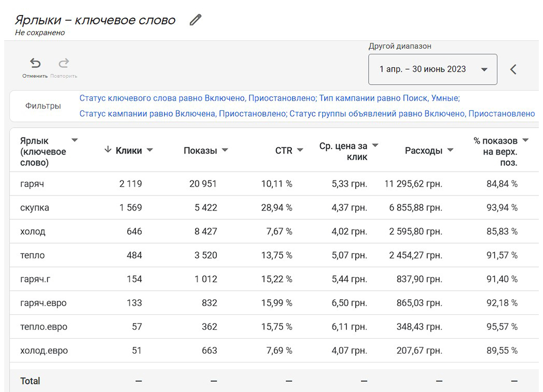Click the campaign status filter link
The height and width of the screenshot is (392, 543).
(x=183, y=114)
